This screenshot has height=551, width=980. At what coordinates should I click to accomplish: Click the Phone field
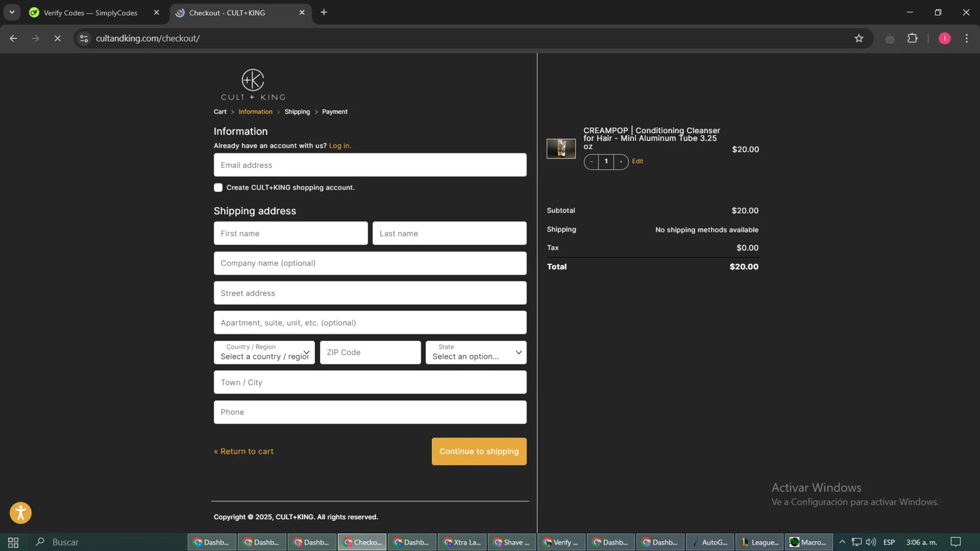click(x=370, y=412)
